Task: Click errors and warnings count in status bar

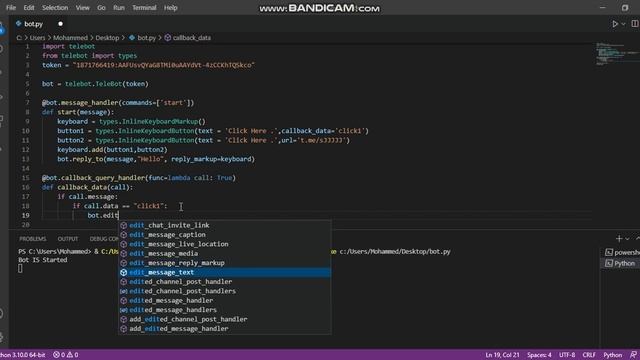Action: coord(66,355)
